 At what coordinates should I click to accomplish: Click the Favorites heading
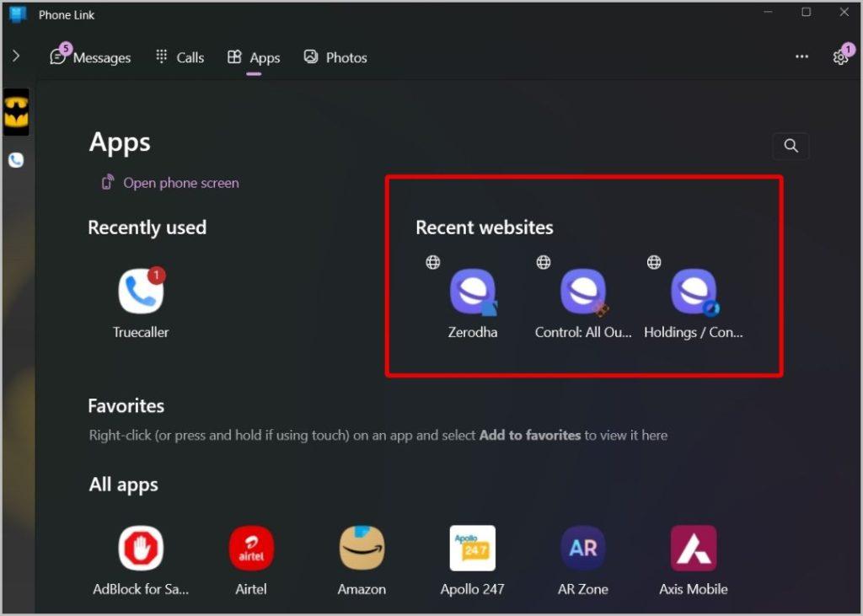coord(126,406)
